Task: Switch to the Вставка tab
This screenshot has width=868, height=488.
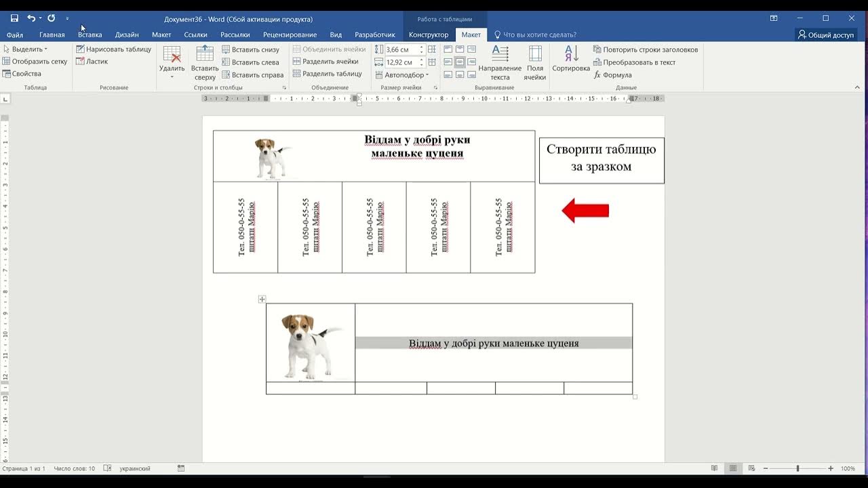Action: pos(90,35)
